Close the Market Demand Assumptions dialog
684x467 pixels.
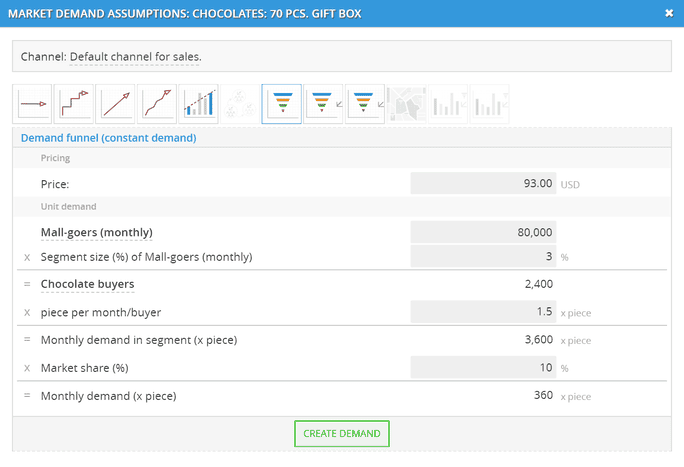668,13
